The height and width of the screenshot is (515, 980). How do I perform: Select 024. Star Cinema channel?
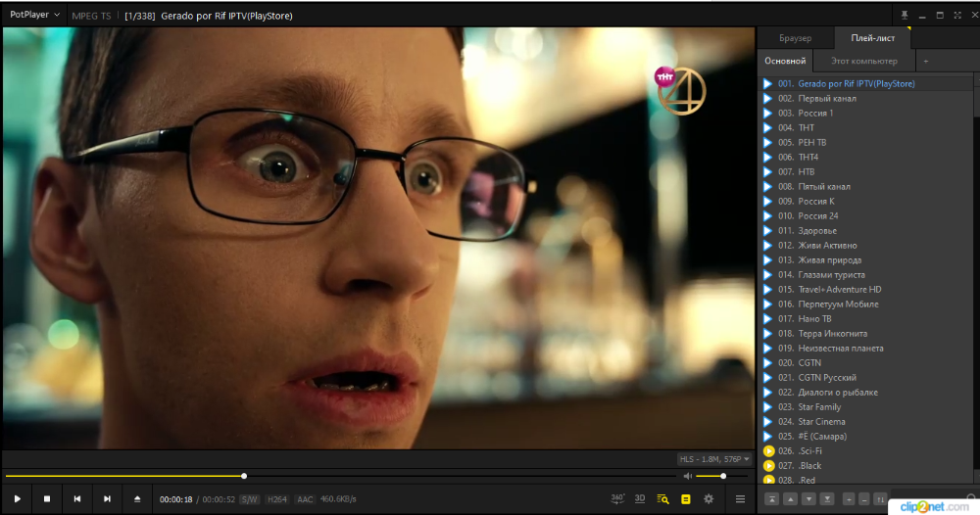(865, 421)
